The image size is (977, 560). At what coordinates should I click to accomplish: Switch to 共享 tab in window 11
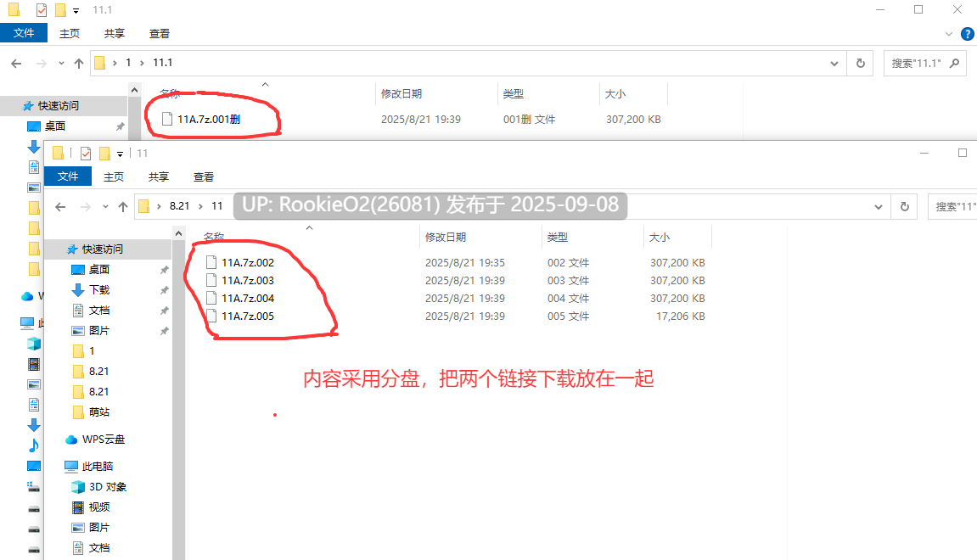click(x=158, y=176)
